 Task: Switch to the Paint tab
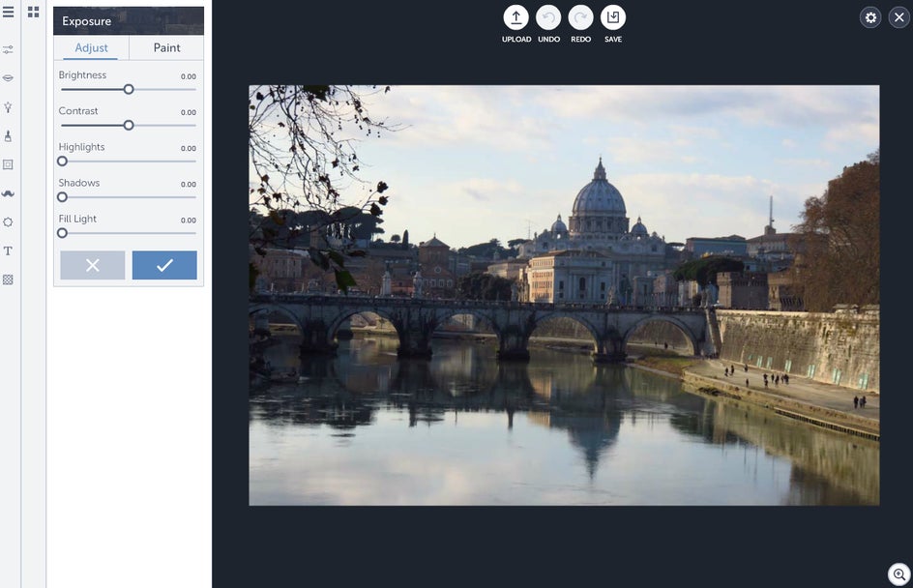(166, 47)
